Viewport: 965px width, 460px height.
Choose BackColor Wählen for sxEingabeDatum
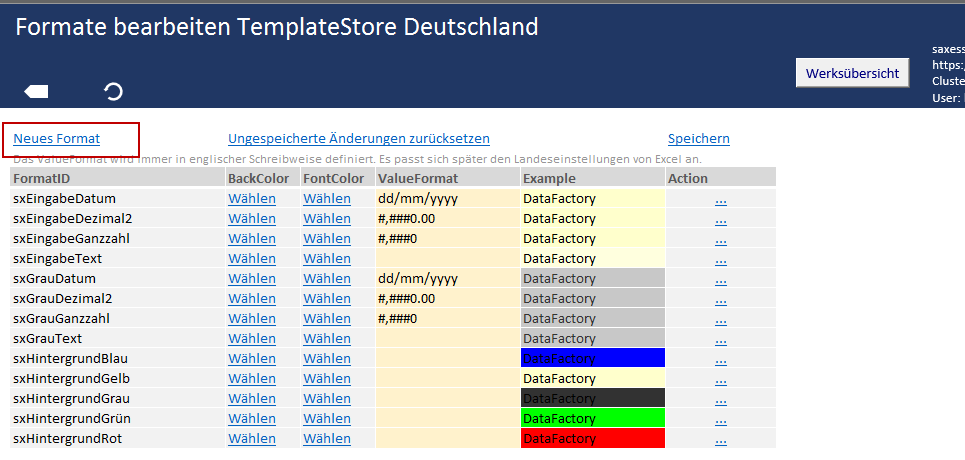click(x=252, y=198)
